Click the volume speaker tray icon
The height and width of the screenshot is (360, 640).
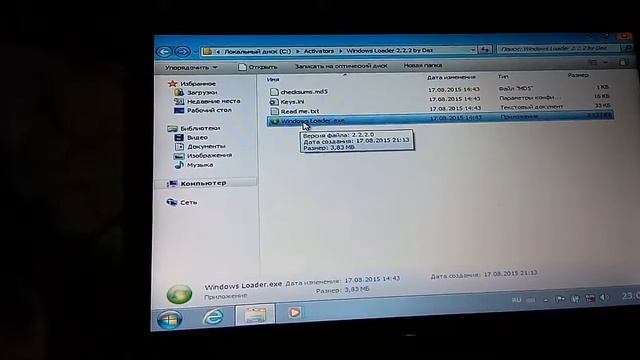604,298
